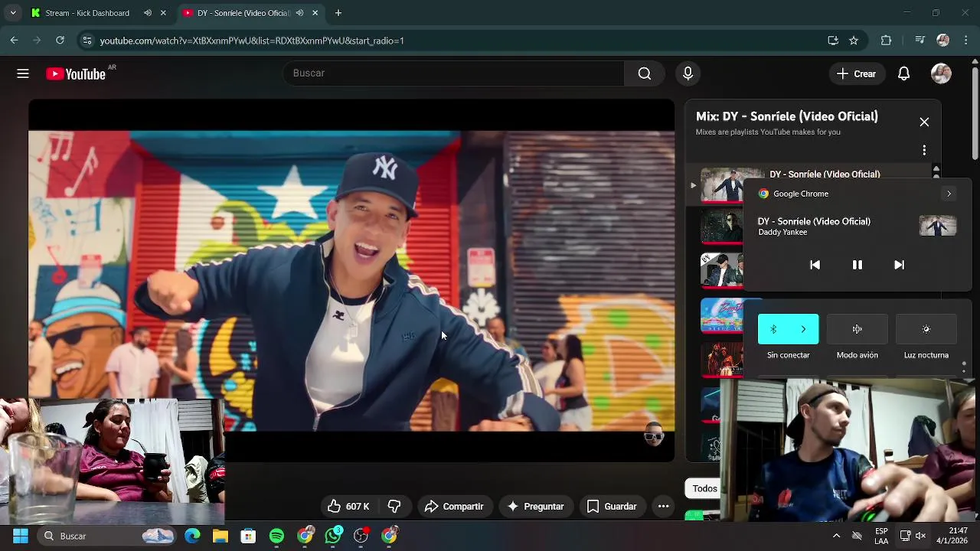980x551 pixels.
Task: Open the YouTube hamburger guide menu
Action: point(23,73)
